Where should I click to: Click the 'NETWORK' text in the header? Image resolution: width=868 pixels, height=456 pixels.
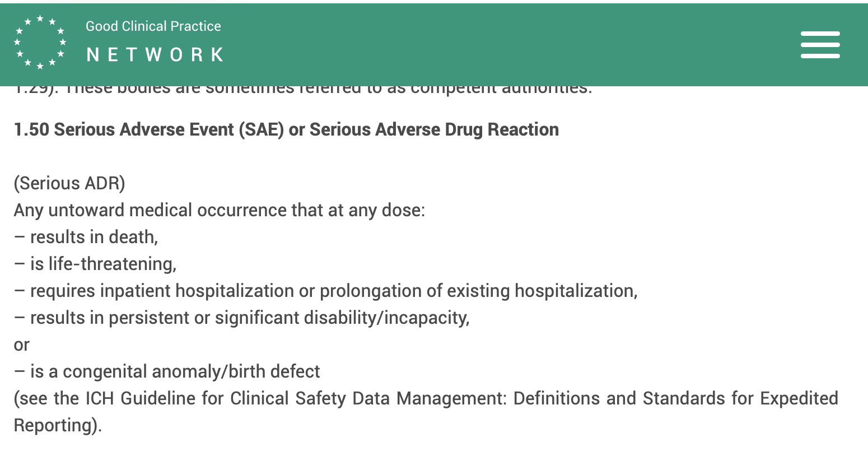coord(155,54)
